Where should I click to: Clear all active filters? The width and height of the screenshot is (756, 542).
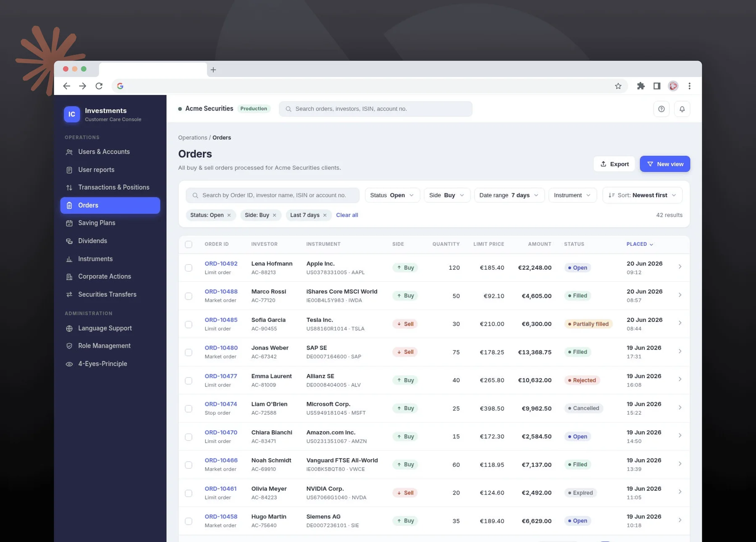347,215
